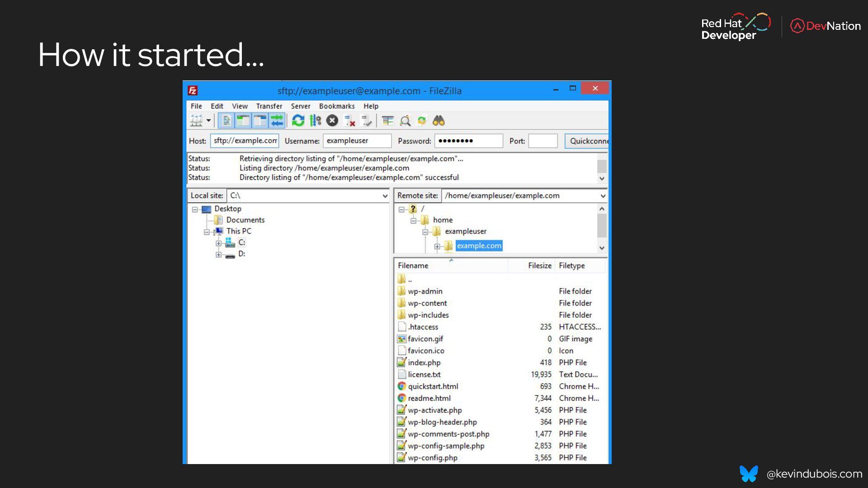This screenshot has width=868, height=488.
Task: Cancel current operation icon
Action: 332,121
